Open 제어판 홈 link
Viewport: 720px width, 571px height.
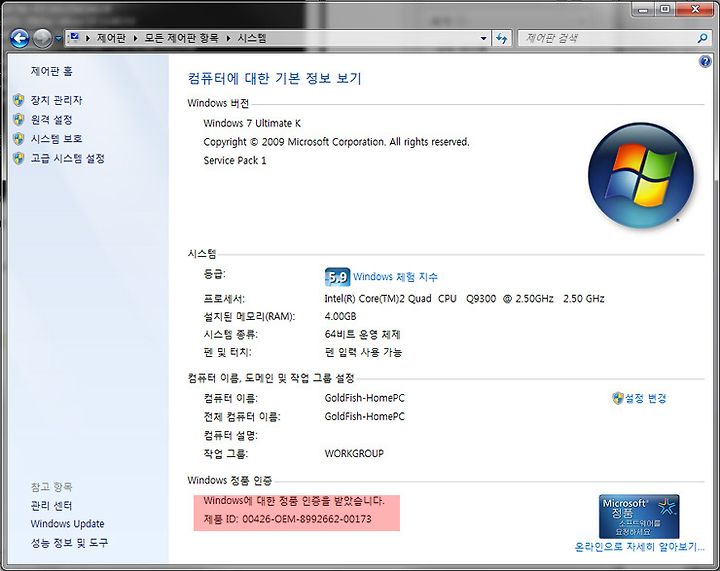[x=51, y=71]
